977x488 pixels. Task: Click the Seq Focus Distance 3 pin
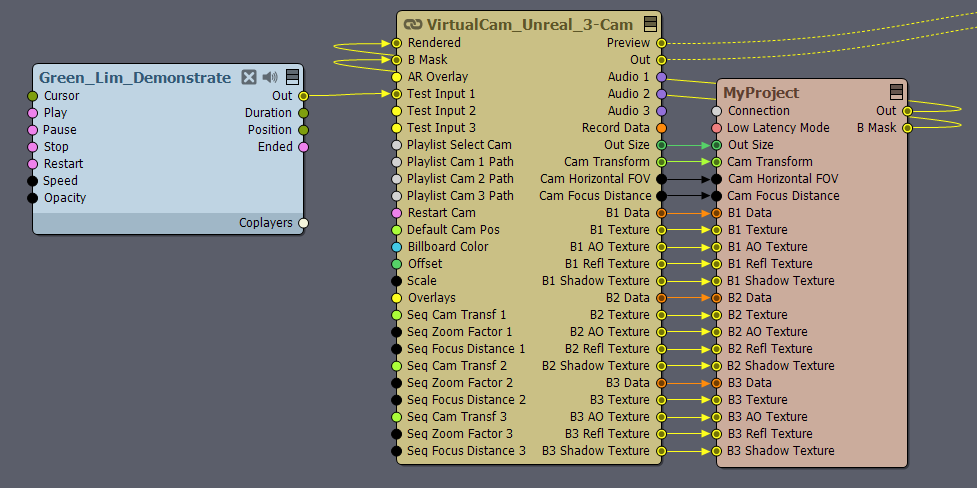pos(396,451)
